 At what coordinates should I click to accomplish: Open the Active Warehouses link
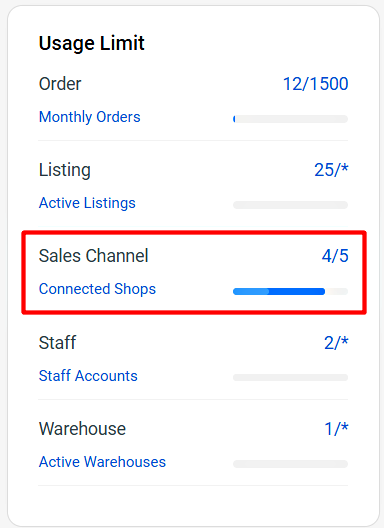[x=102, y=462]
